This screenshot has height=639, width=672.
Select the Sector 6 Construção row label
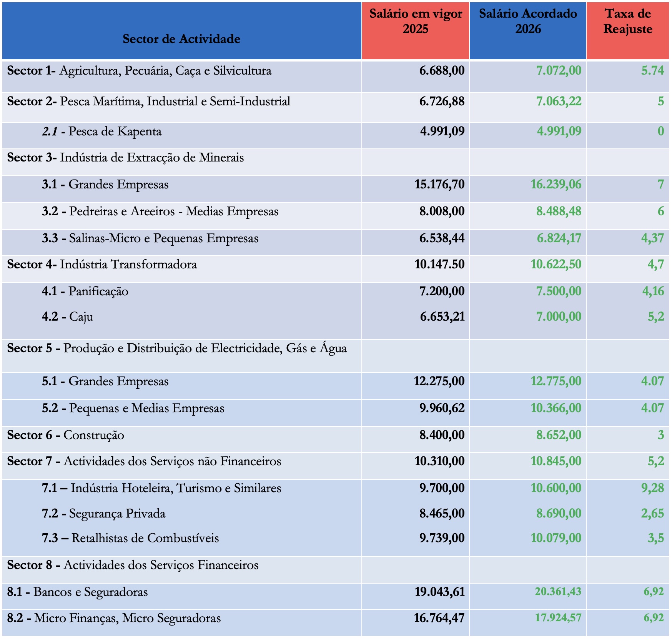(x=66, y=435)
